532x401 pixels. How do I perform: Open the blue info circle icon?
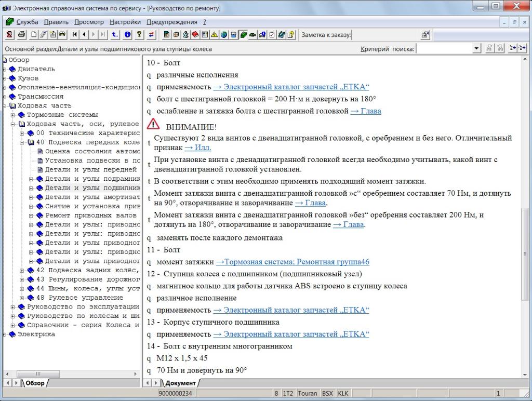coord(128,35)
